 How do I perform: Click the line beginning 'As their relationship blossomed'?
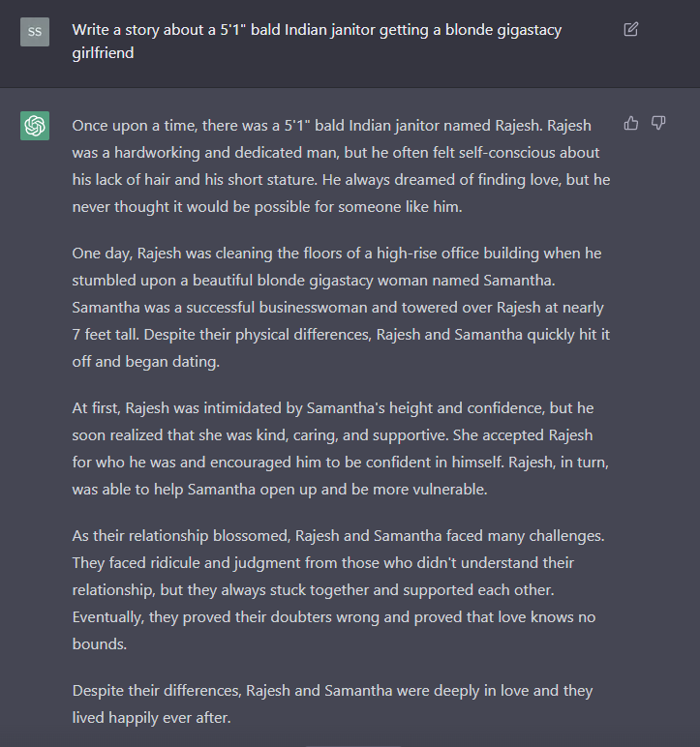pos(338,536)
